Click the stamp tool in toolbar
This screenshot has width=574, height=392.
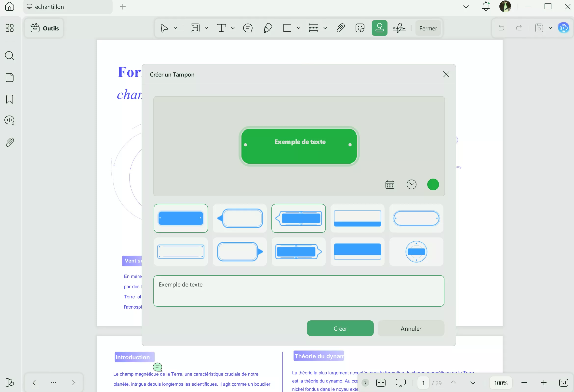379,28
